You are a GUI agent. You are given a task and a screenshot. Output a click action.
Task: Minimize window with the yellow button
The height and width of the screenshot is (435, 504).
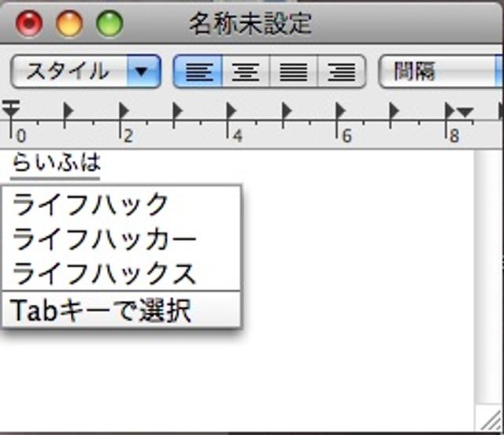[69, 24]
